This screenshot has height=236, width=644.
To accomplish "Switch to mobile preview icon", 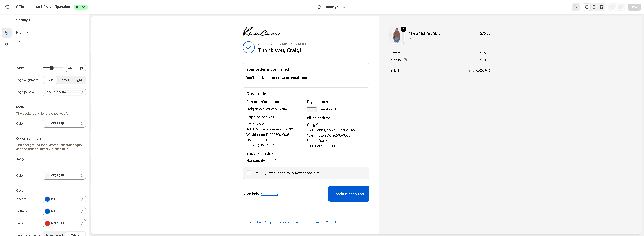I will pos(594,7).
